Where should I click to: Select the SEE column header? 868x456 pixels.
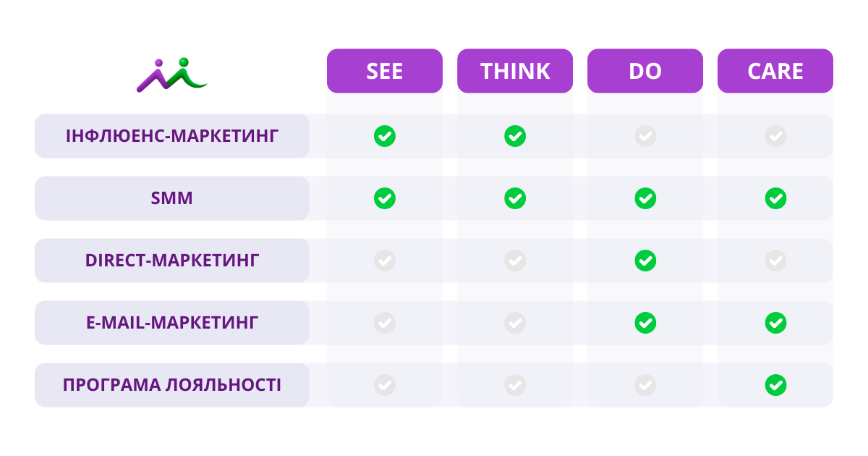click(x=385, y=71)
